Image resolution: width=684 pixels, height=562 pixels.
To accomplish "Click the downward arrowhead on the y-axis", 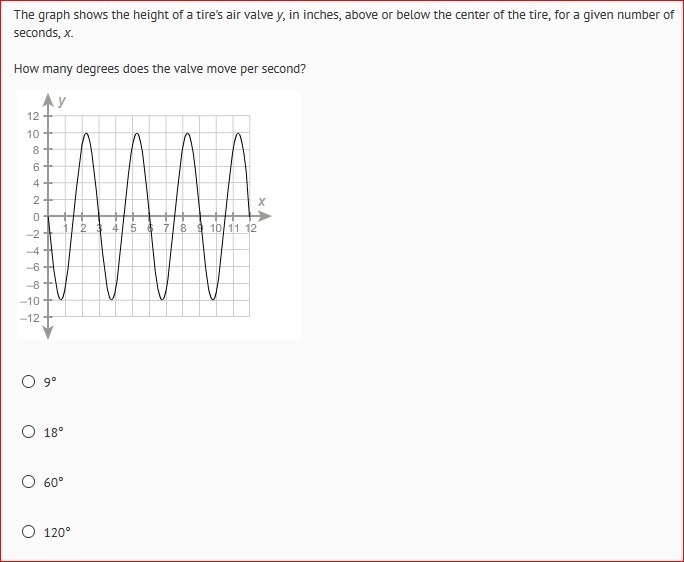I will [48, 332].
